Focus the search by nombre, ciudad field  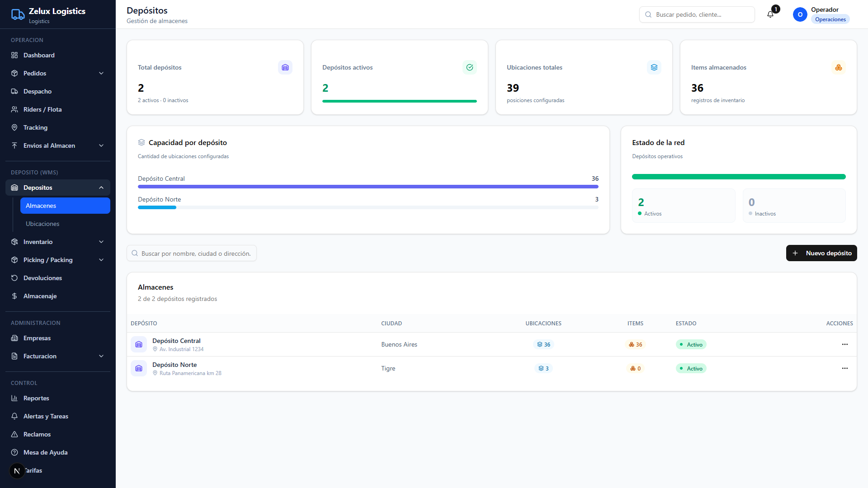[192, 253]
